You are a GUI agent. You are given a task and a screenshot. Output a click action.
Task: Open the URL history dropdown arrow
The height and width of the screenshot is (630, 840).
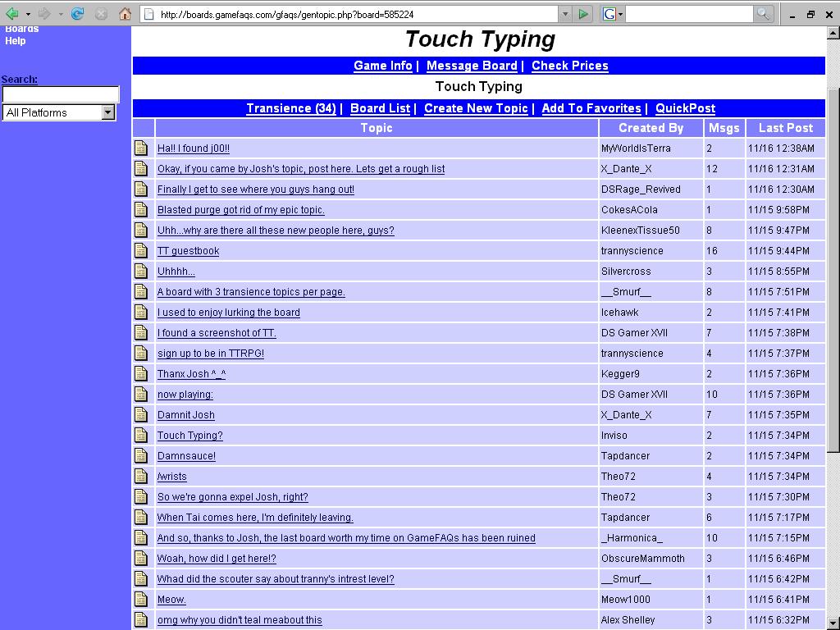pos(564,14)
